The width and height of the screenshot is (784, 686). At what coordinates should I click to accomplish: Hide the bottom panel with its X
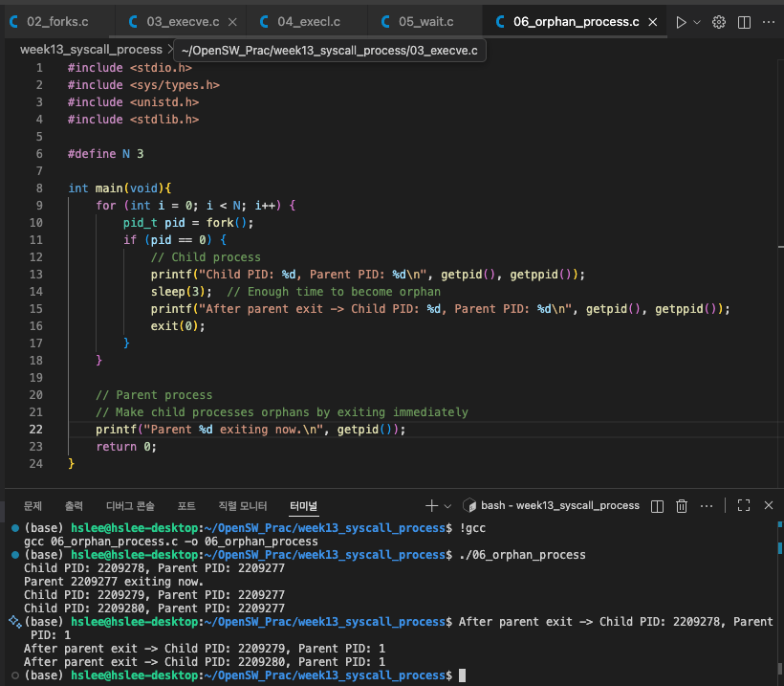point(769,505)
